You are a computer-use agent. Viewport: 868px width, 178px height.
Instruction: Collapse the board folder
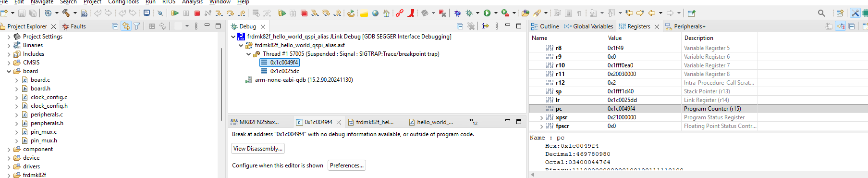(x=9, y=71)
